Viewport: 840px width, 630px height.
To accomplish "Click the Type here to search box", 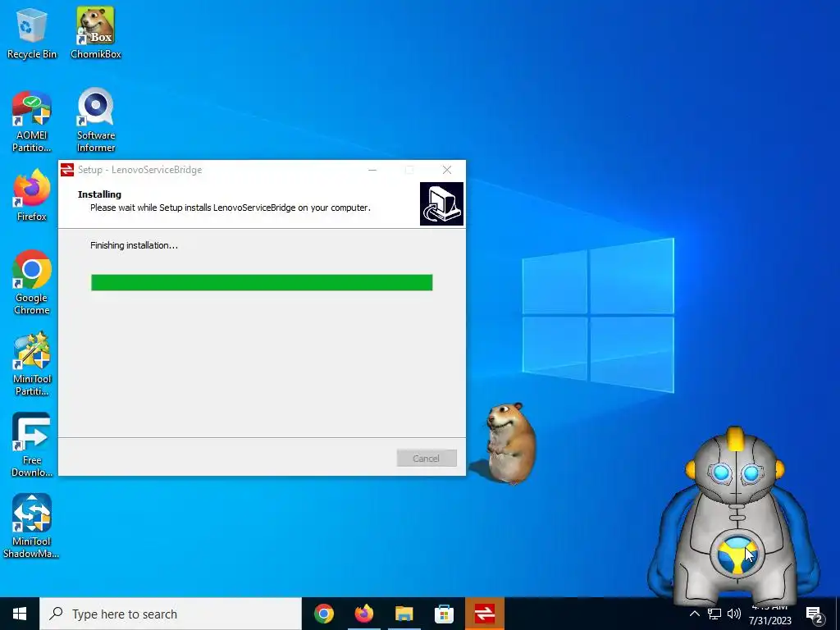I will point(171,614).
